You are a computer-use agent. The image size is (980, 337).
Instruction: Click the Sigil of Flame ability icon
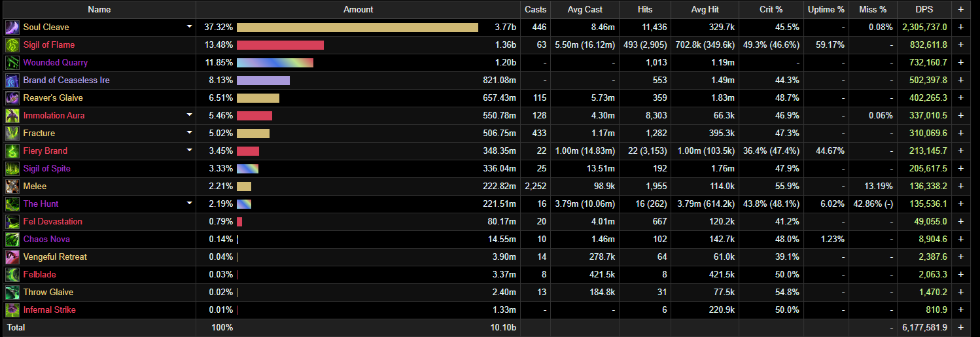[12, 45]
